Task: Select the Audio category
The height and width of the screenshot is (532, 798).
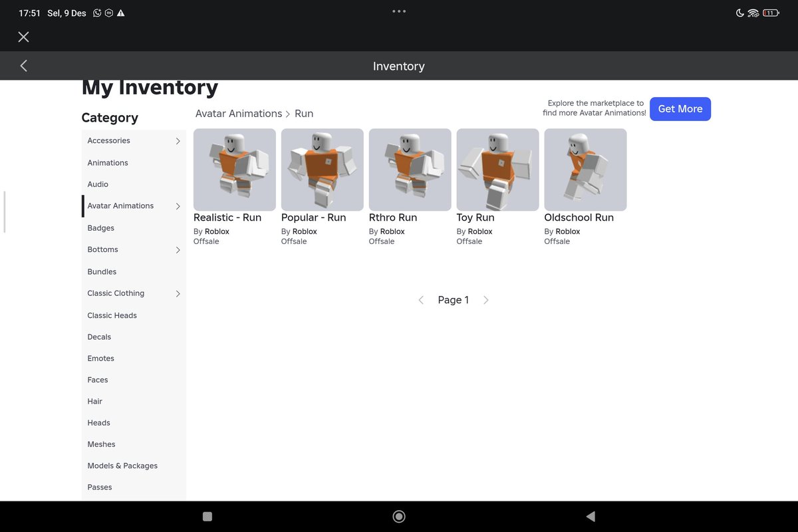Action: (x=134, y=184)
